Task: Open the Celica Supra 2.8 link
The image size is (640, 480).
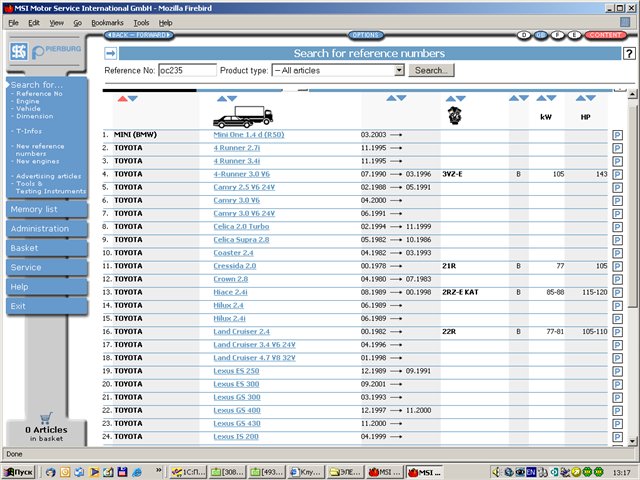Action: 241,240
